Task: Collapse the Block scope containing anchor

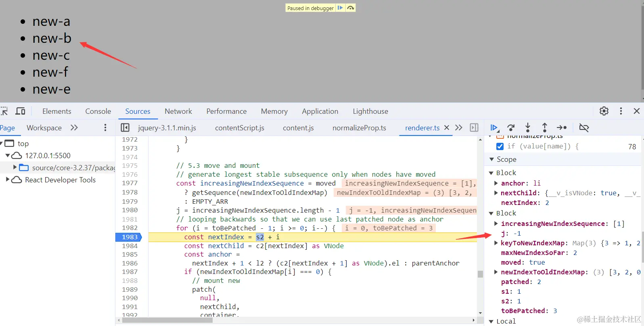Action: coord(491,173)
